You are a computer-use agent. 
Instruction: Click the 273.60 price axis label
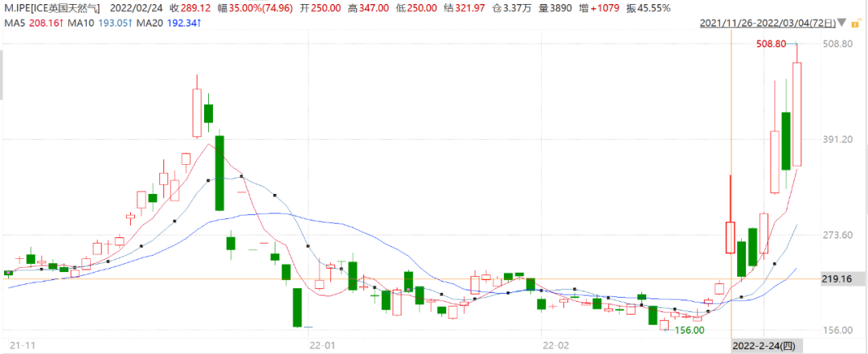click(x=838, y=235)
